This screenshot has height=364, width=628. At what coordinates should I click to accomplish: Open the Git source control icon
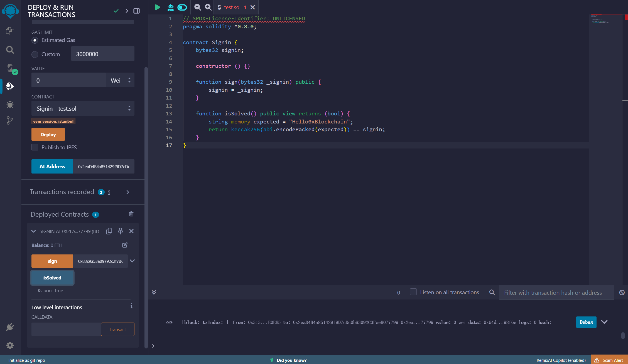[x=10, y=120]
